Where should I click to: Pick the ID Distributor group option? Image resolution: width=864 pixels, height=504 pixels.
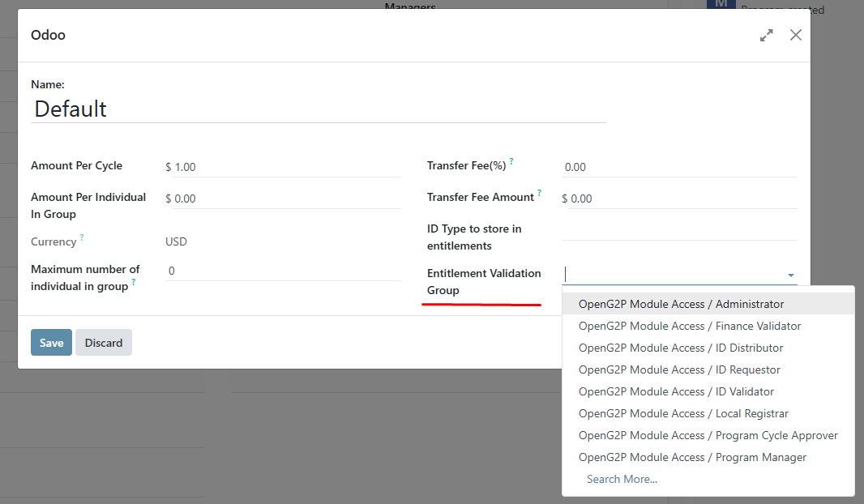click(681, 348)
